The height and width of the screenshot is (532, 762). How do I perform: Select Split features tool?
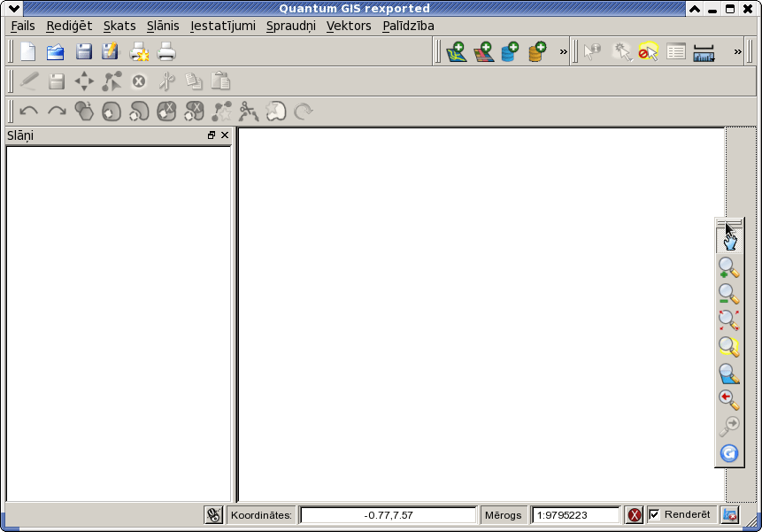249,112
